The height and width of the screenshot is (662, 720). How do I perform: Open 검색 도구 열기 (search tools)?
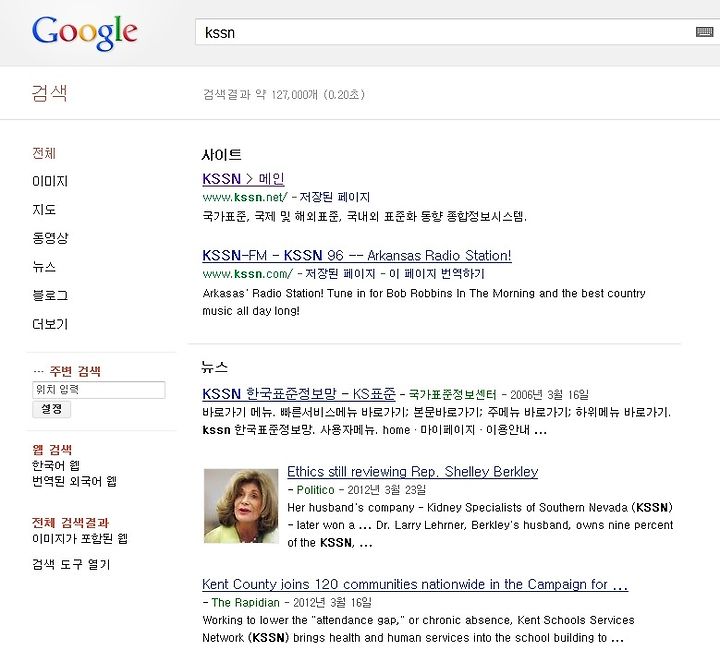(x=71, y=564)
